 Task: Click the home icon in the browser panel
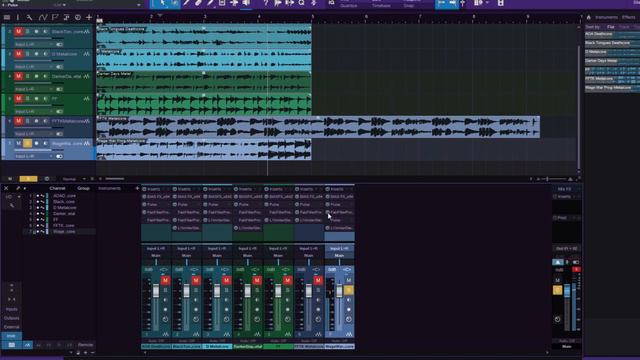pyautogui.click(x=589, y=17)
